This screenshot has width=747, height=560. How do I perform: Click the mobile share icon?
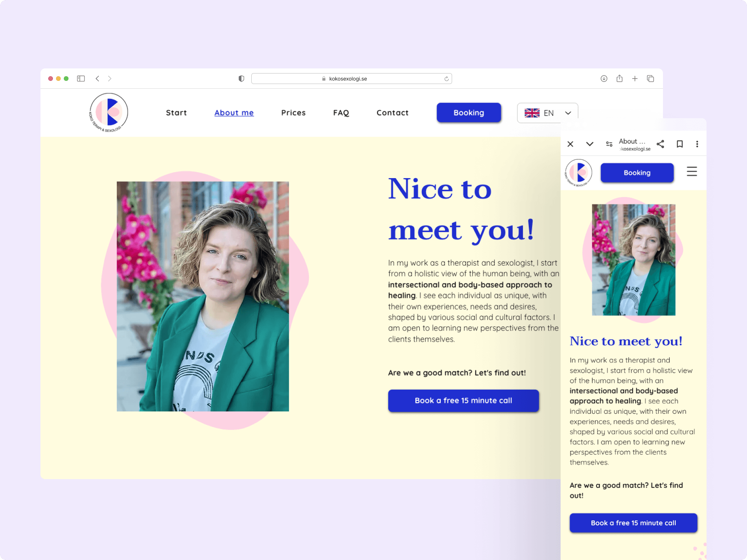click(660, 144)
